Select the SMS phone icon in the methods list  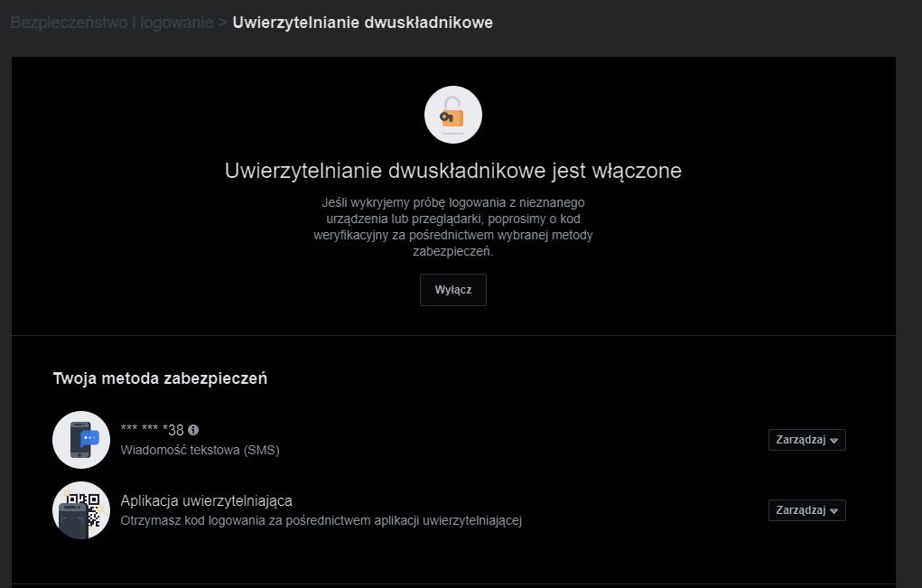(x=80, y=440)
